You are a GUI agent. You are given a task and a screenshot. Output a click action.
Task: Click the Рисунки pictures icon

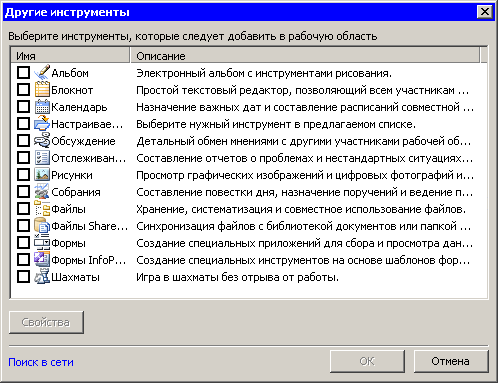click(42, 174)
